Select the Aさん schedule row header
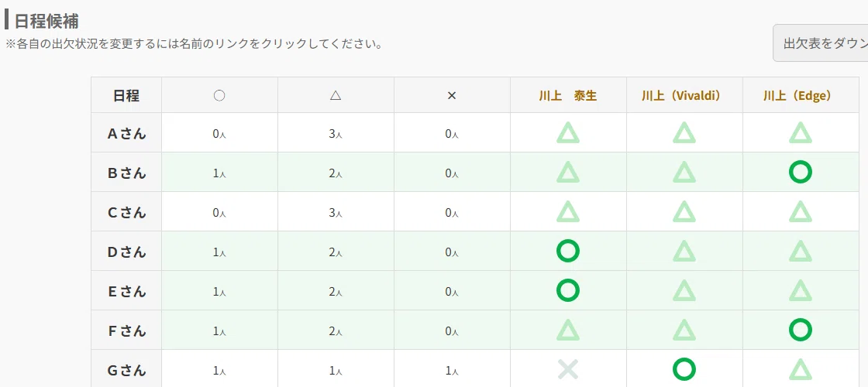Image resolution: width=868 pixels, height=387 pixels. point(126,133)
